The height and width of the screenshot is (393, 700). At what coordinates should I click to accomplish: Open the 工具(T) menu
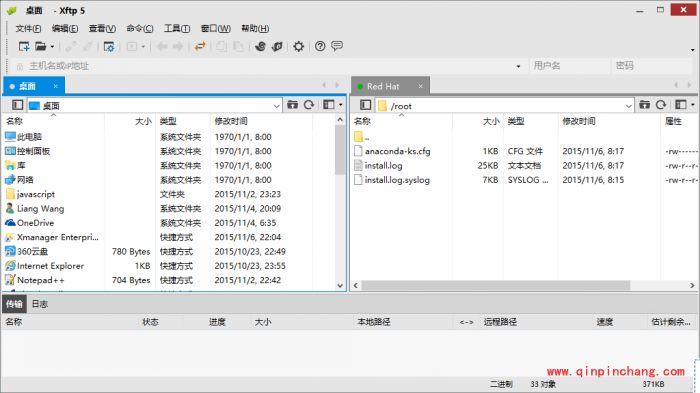coord(177,29)
